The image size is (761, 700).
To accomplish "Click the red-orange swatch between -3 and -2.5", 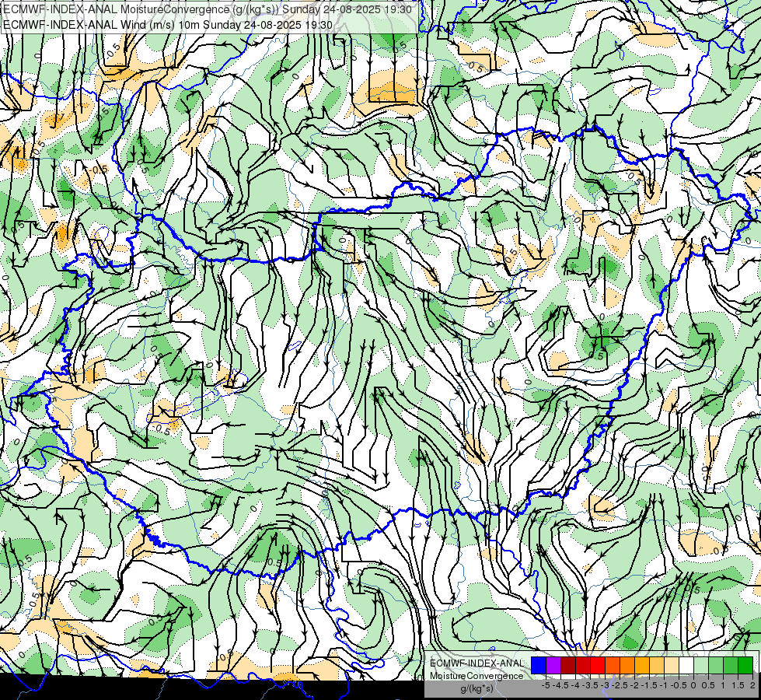I will click(613, 666).
